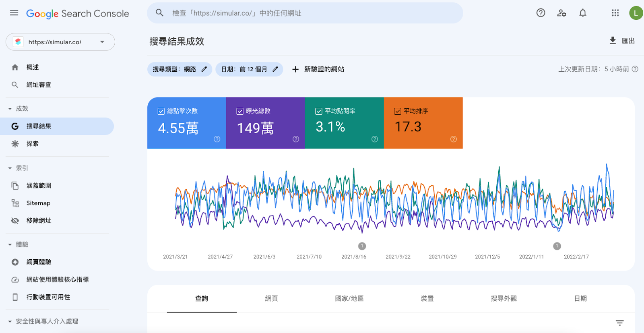Open the 日期: 前 12 個月 filter chip
The height and width of the screenshot is (333, 644).
point(250,69)
